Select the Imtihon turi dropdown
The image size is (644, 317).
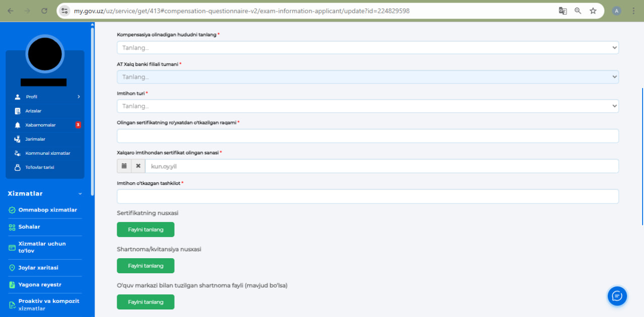[x=367, y=106]
